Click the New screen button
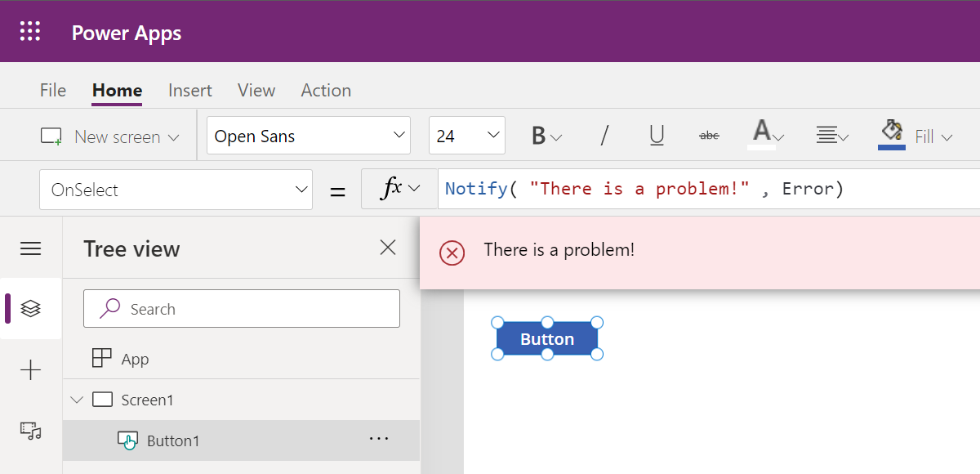 [109, 136]
